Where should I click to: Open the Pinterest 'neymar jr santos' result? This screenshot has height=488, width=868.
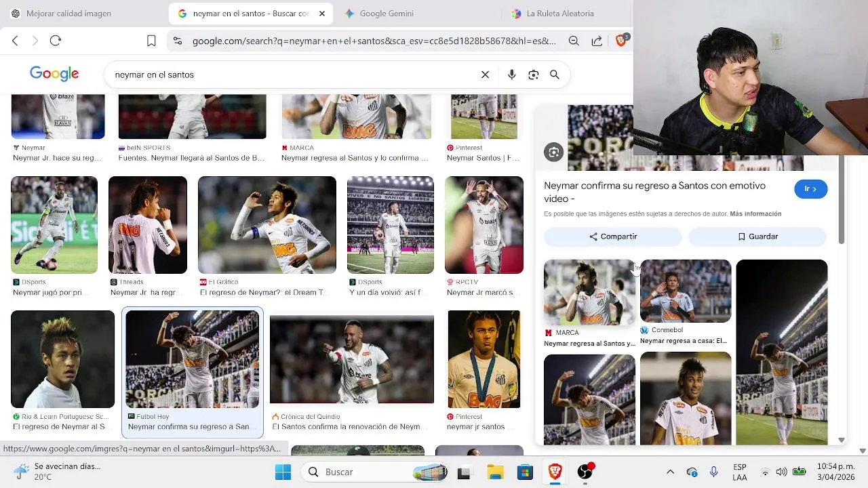click(x=484, y=359)
